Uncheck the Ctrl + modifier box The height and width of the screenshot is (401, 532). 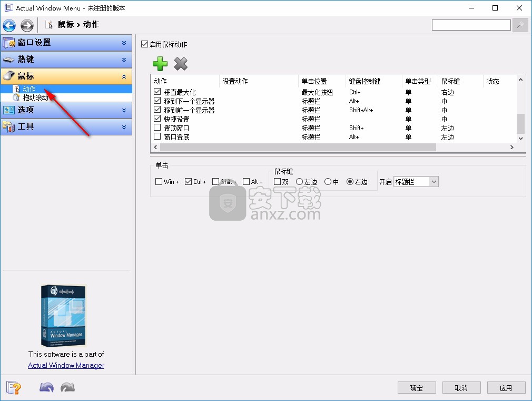(188, 182)
